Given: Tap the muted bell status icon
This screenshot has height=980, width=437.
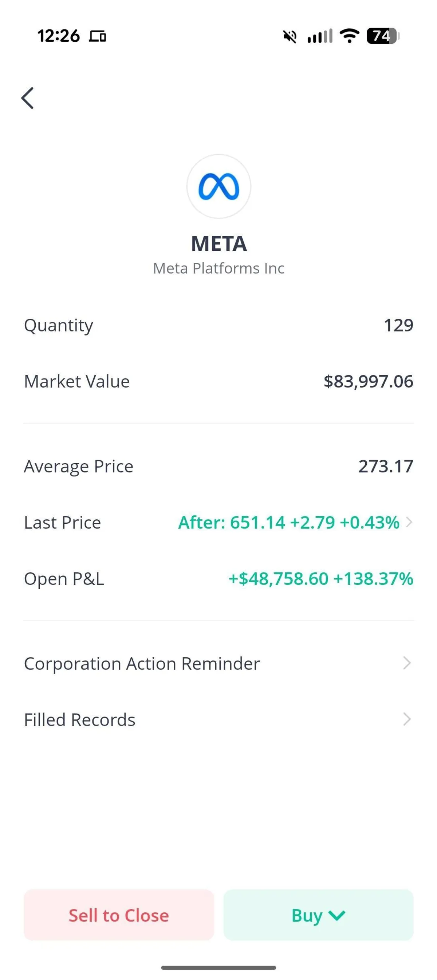Looking at the screenshot, I should 290,36.
